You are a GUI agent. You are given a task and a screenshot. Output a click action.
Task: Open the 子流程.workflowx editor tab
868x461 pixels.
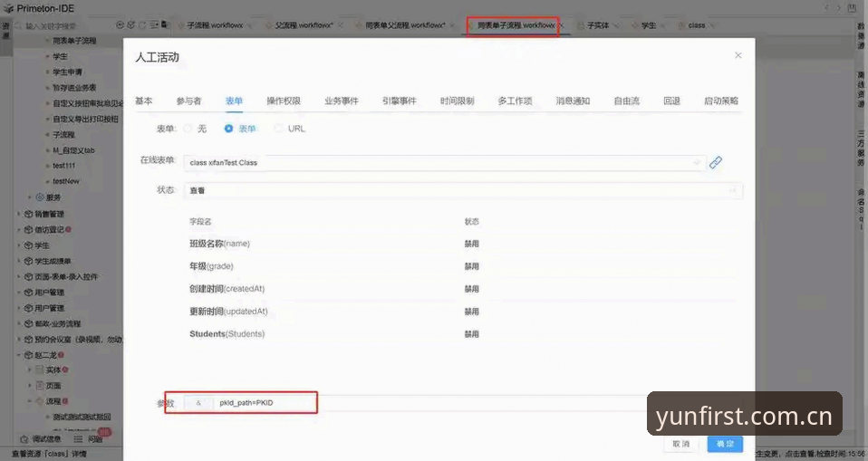215,25
